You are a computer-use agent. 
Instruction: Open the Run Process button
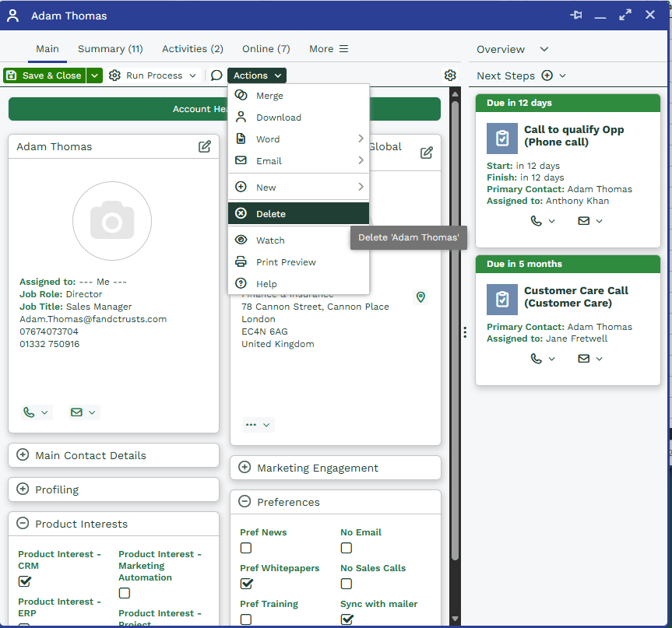[x=153, y=75]
